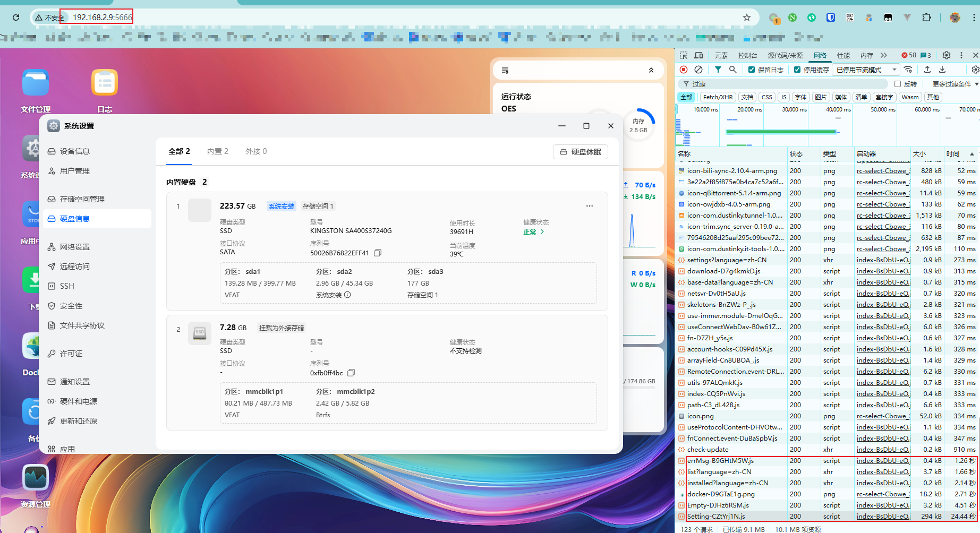Open the health status 正常 link
This screenshot has height=533, width=980.
[x=533, y=232]
